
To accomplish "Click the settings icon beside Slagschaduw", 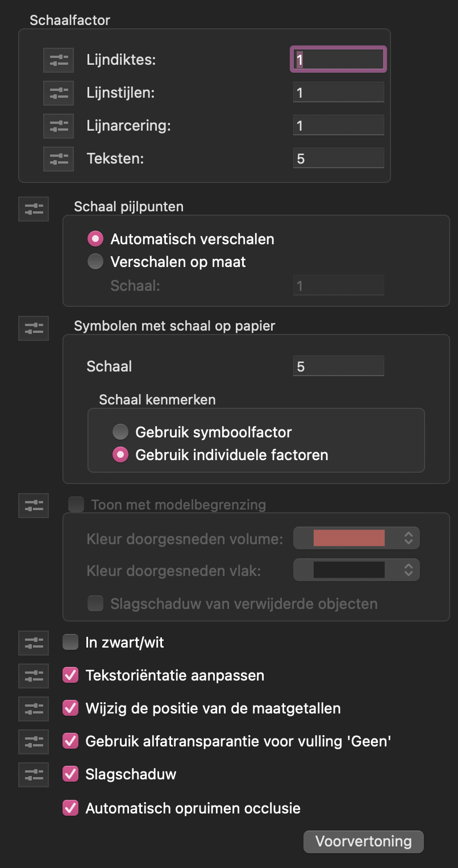I will pos(34,774).
